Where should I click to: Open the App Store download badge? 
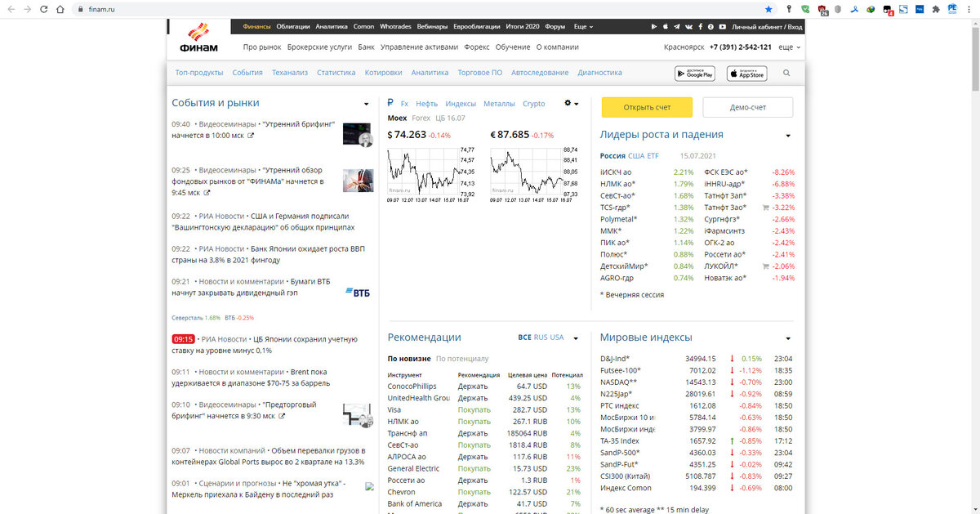pos(747,74)
